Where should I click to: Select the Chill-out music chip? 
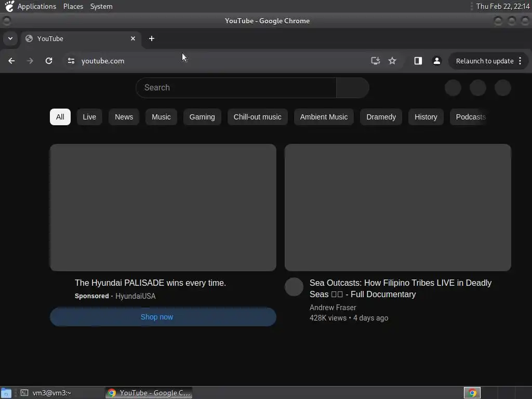pos(258,117)
